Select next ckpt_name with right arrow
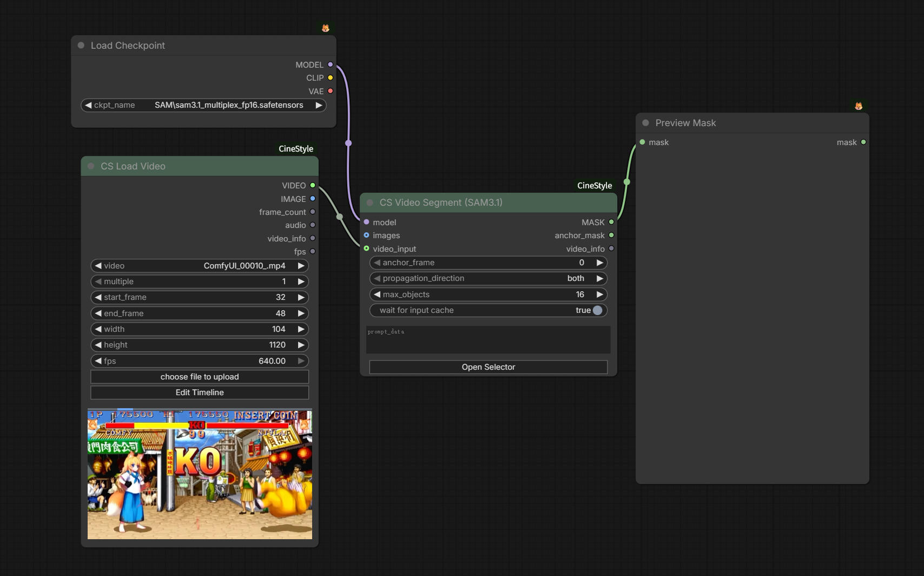924x576 pixels. (x=319, y=105)
